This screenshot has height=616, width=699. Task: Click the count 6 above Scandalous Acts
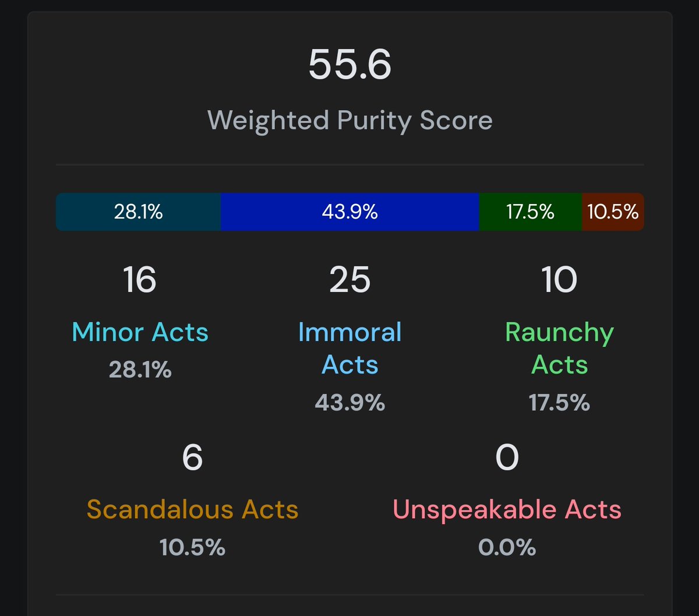192,457
